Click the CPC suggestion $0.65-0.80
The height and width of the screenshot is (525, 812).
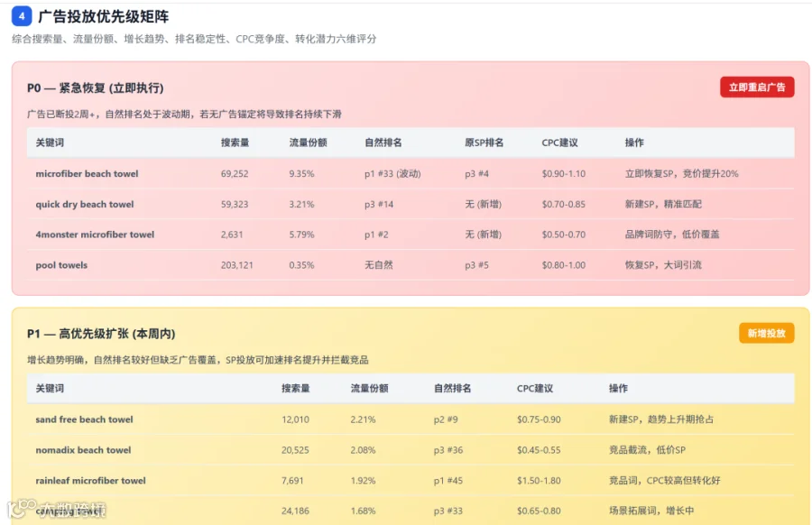(539, 511)
